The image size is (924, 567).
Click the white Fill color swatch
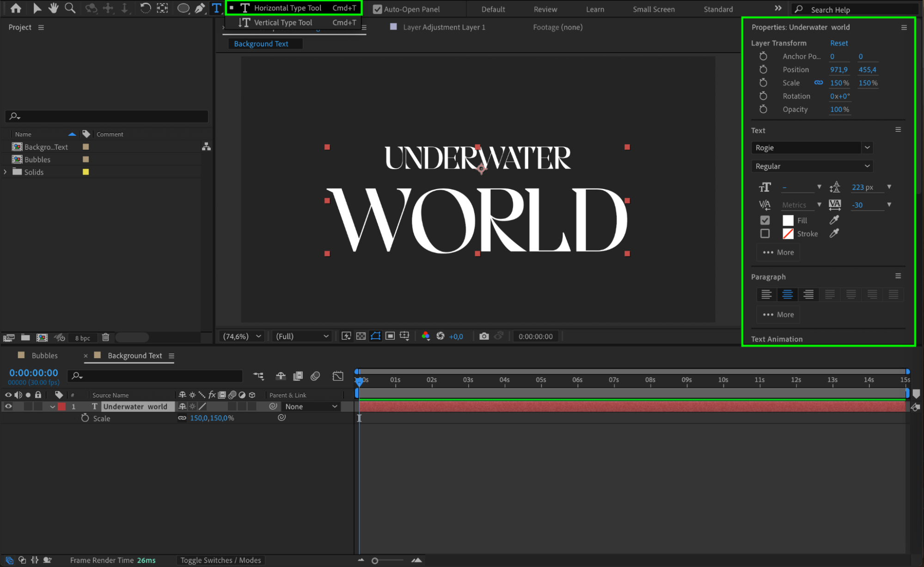coord(788,220)
